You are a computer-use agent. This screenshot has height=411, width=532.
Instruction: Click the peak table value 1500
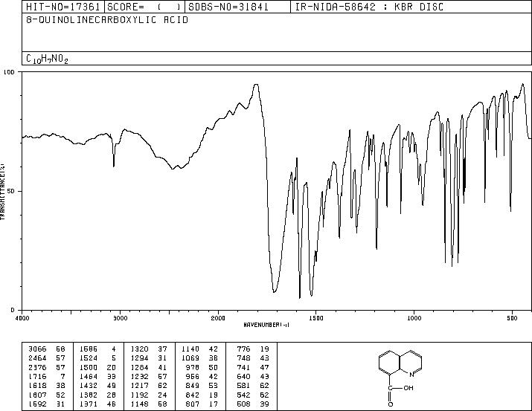pos(89,367)
